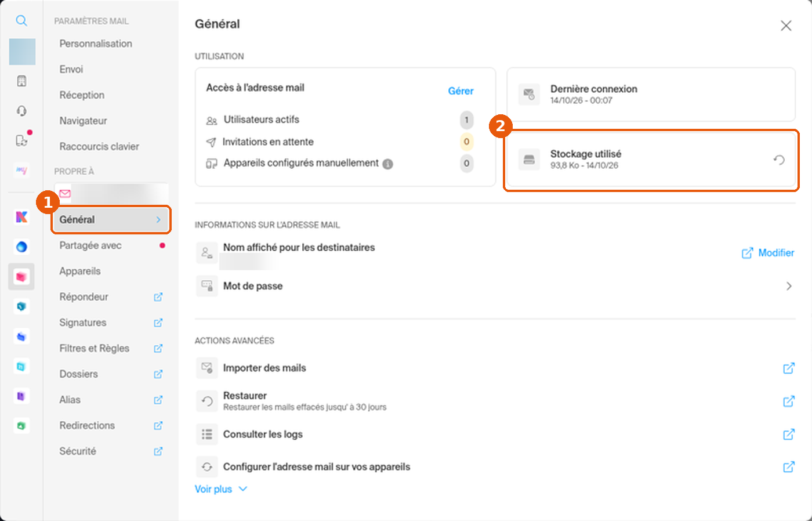Go to the Envoi settings section
Viewport: 812px width, 521px height.
click(x=71, y=69)
